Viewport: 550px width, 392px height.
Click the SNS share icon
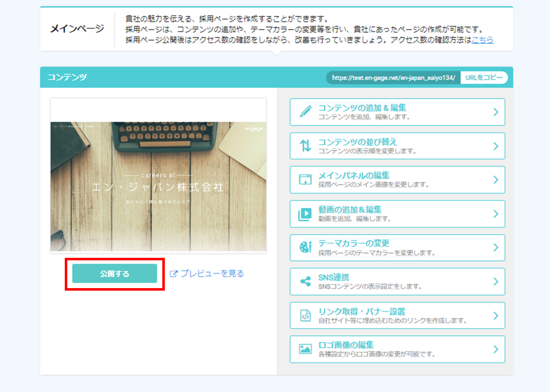[306, 281]
